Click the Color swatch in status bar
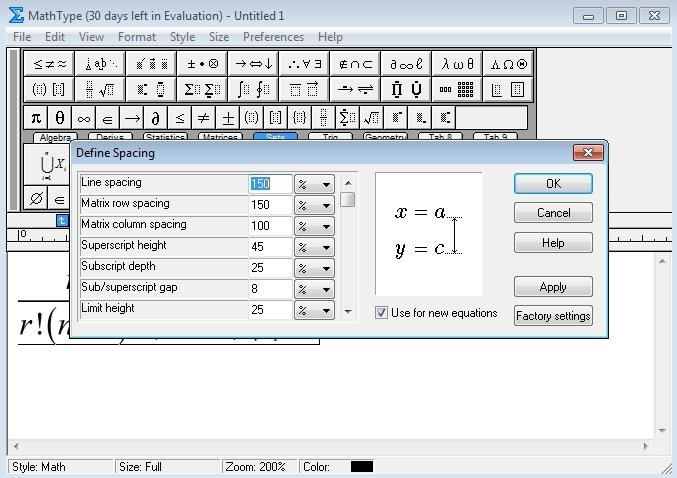This screenshot has height=478, width=677. tap(362, 467)
